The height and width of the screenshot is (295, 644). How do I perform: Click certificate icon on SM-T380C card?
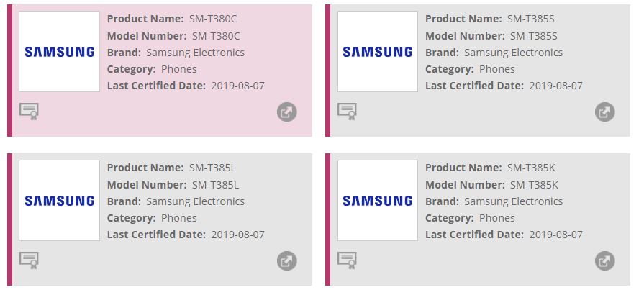29,111
